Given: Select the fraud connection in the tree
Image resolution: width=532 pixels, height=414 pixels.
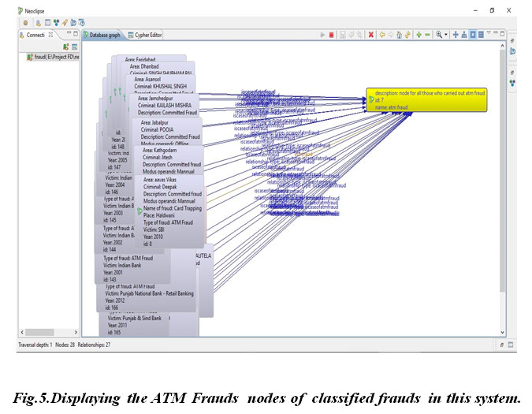Looking at the screenshot, I should [47, 57].
